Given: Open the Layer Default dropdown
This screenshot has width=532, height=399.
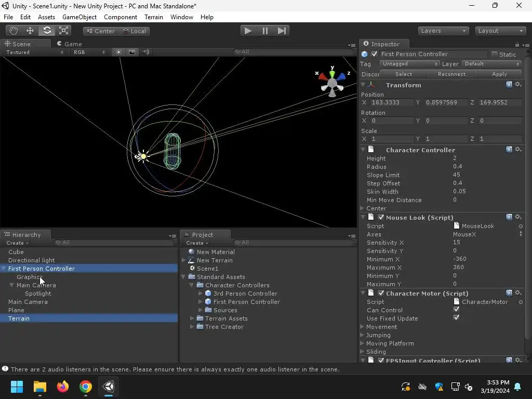Looking at the screenshot, I should click(x=491, y=64).
